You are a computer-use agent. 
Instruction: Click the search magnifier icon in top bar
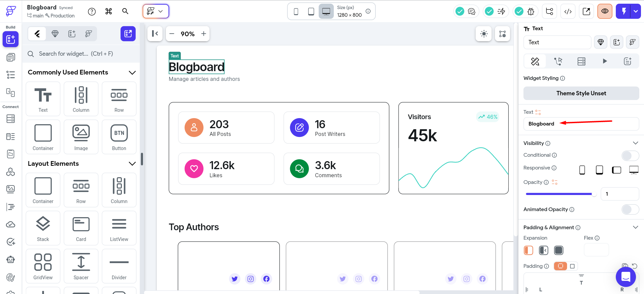click(125, 11)
